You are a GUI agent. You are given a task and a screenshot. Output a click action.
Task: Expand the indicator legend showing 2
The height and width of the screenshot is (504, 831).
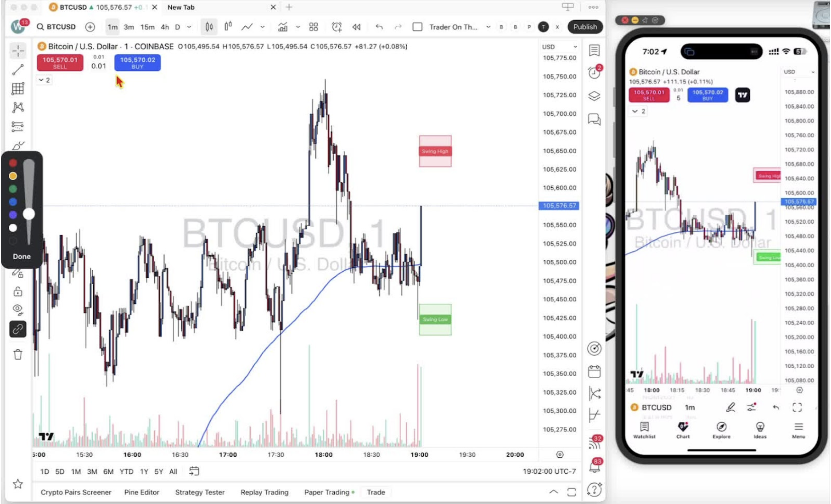pyautogui.click(x=44, y=80)
